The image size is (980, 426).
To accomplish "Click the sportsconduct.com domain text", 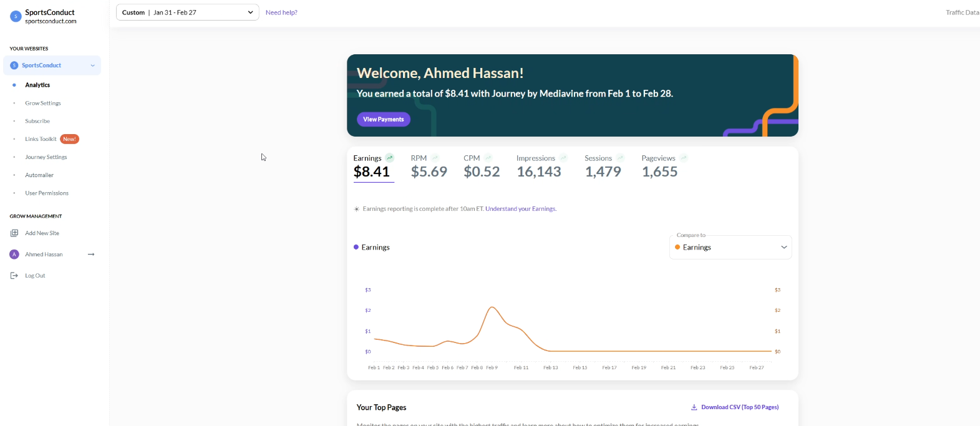I will click(51, 21).
